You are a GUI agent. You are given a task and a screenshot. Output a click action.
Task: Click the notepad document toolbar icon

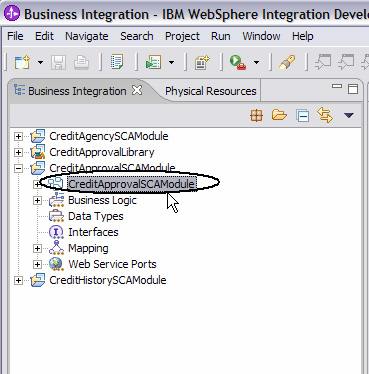coord(117,62)
